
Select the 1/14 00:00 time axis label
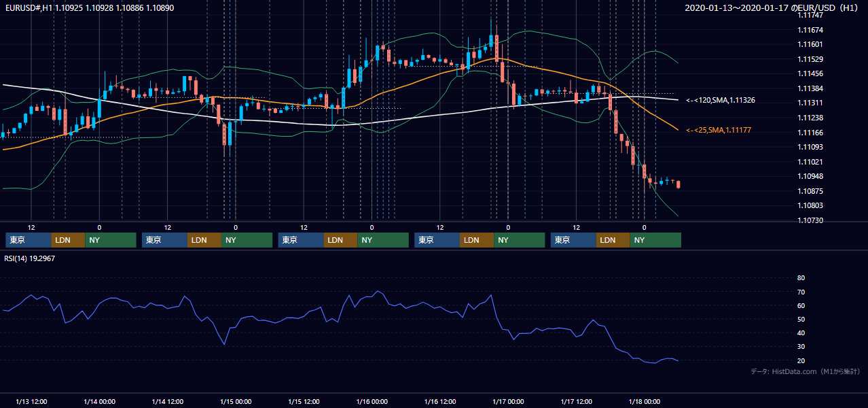tap(99, 402)
